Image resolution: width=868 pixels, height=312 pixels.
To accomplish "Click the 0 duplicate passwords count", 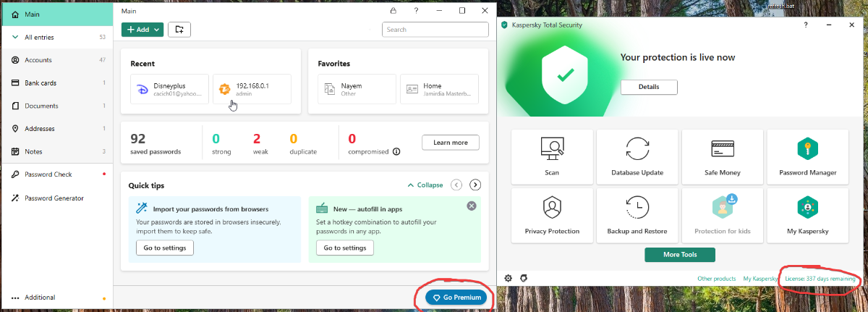I will 303,143.
